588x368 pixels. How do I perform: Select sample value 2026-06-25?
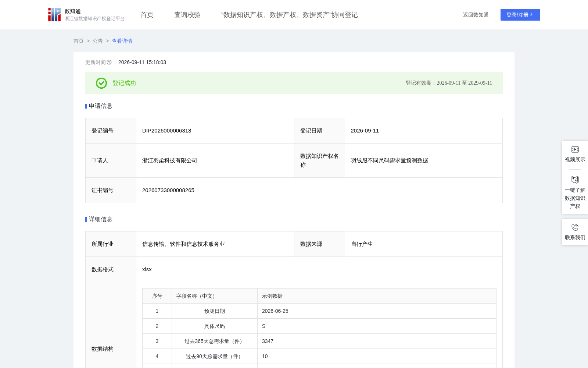(x=275, y=311)
